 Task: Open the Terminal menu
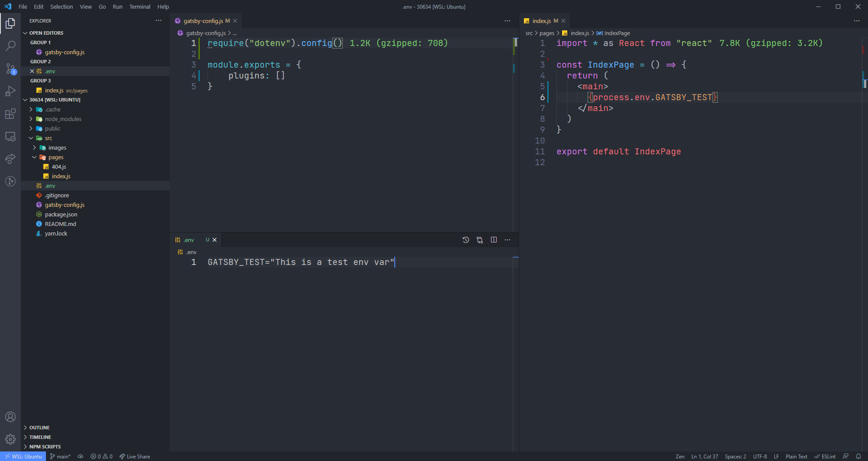coord(140,7)
